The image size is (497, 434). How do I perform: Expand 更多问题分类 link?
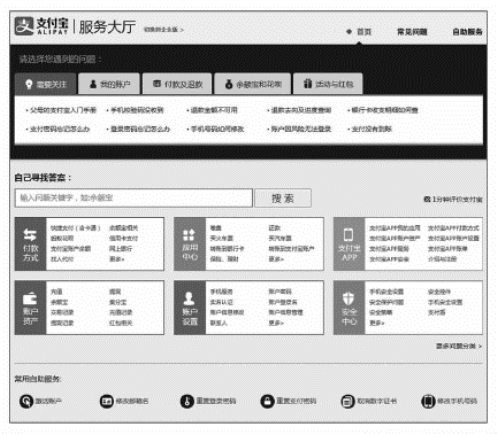tap(459, 346)
